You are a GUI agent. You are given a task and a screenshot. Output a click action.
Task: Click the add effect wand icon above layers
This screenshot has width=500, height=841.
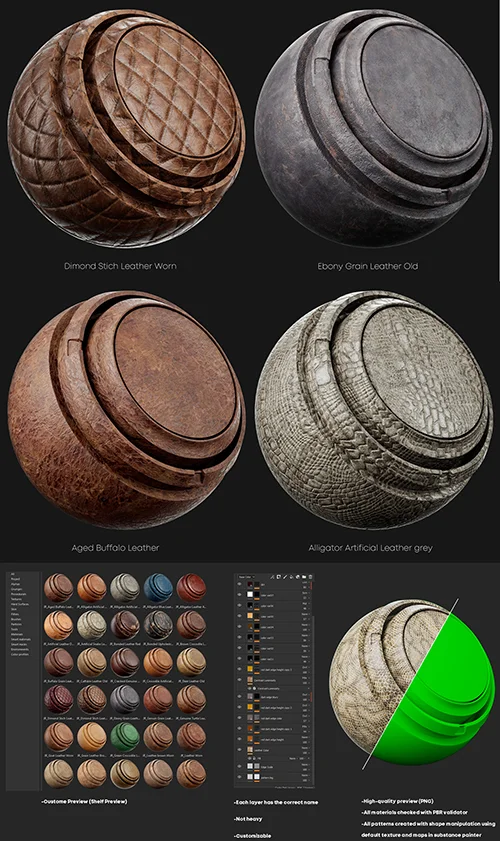point(272,577)
